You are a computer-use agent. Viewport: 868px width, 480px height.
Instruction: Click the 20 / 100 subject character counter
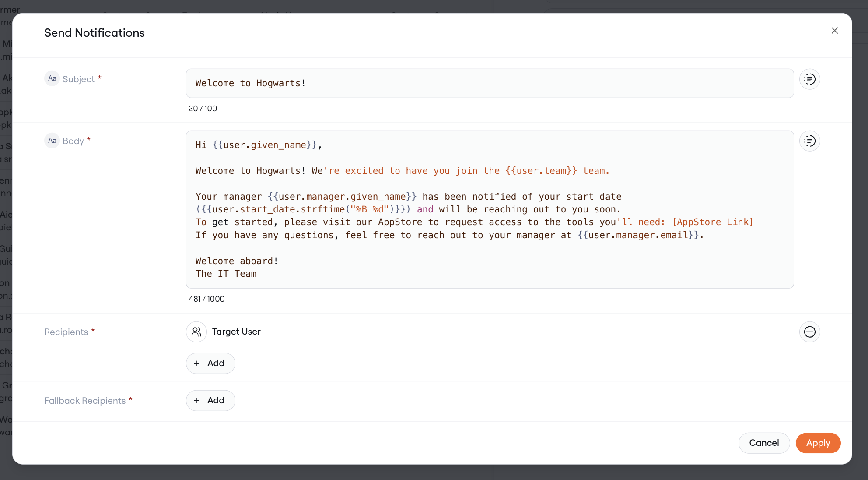[203, 109]
